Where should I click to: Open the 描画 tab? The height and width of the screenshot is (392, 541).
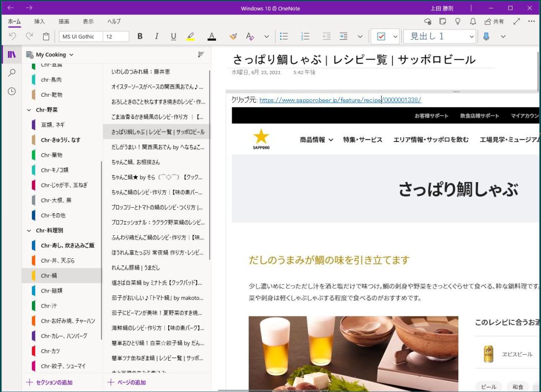pyautogui.click(x=64, y=21)
